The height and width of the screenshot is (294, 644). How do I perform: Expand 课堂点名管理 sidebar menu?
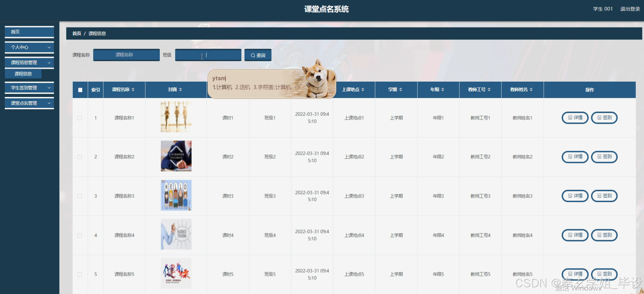[x=29, y=103]
